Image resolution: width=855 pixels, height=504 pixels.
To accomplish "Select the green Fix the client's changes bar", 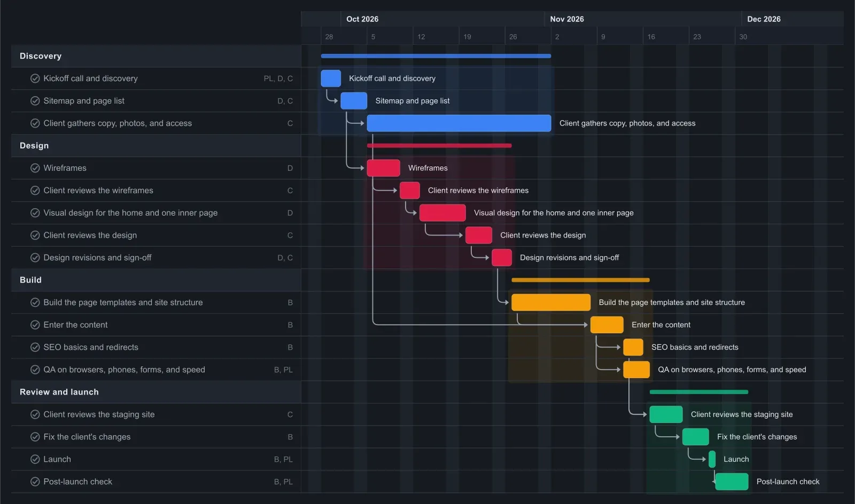I will point(696,437).
